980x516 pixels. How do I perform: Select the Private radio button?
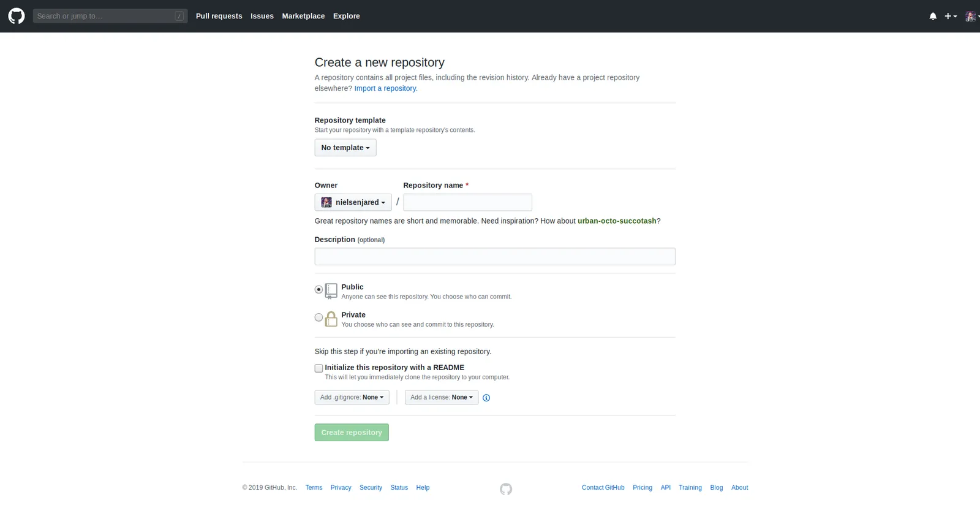click(x=318, y=317)
